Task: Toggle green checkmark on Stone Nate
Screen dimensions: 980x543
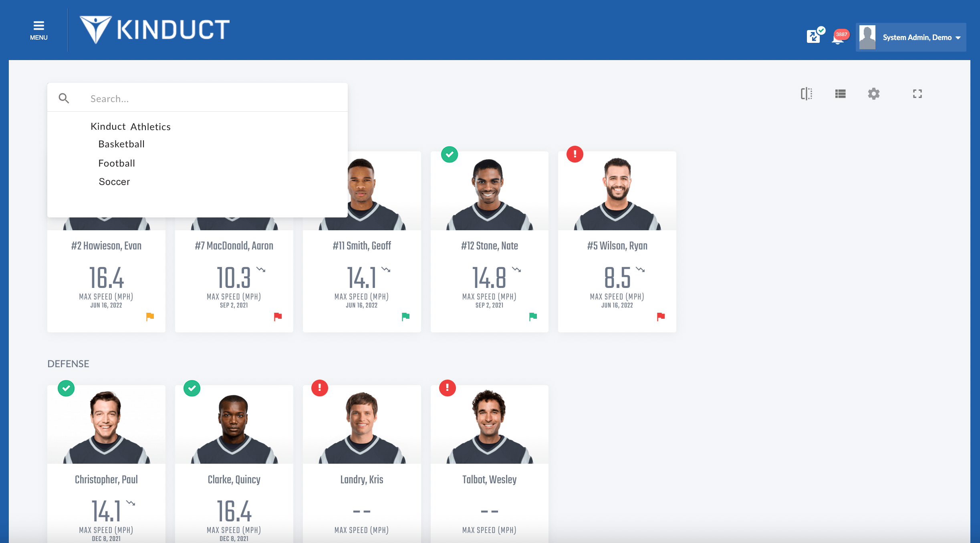Action: pyautogui.click(x=448, y=155)
